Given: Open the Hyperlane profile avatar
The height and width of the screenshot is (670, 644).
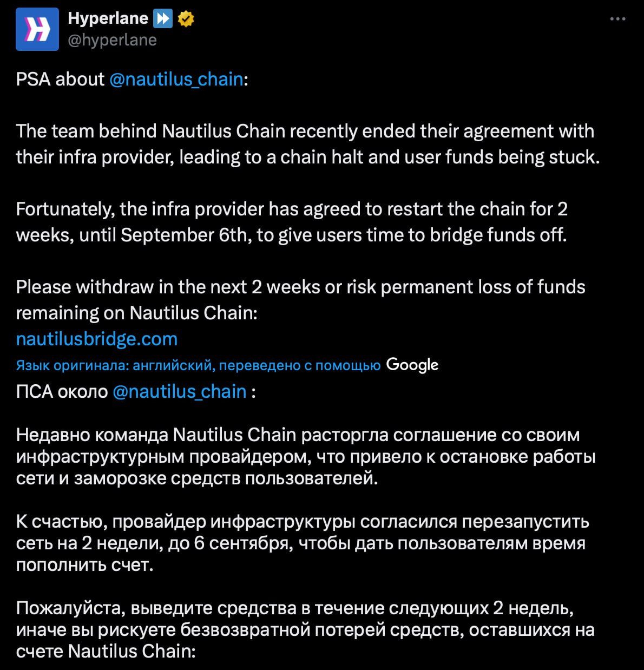Looking at the screenshot, I should [x=37, y=29].
